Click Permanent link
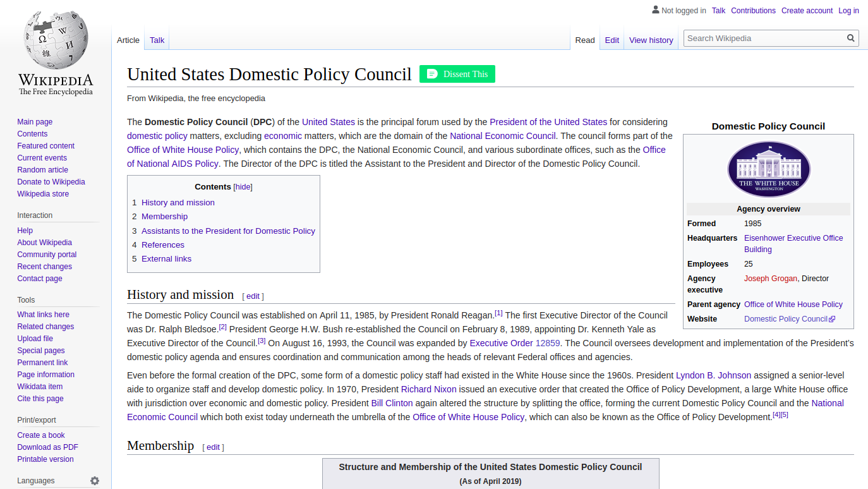 tap(42, 363)
